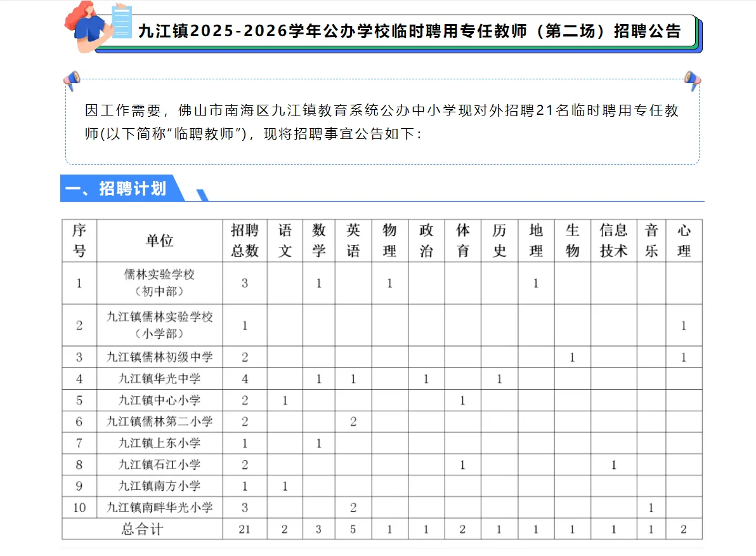
Task: Click 华光中学 recruit total 4
Action: tap(245, 379)
